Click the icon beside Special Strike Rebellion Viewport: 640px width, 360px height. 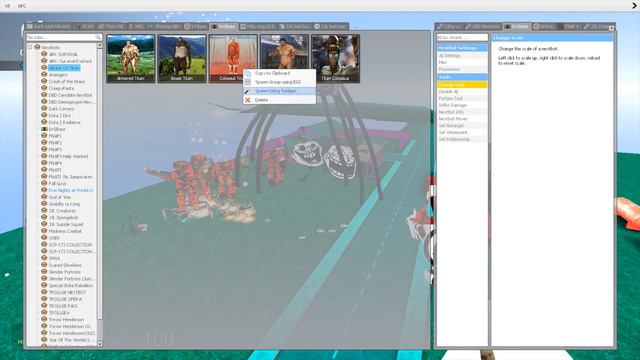click(44, 286)
